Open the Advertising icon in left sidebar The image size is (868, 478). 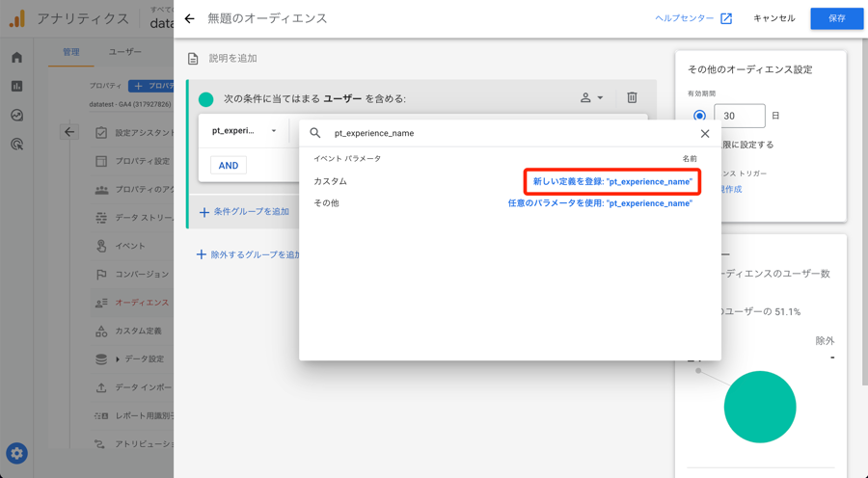(16, 145)
